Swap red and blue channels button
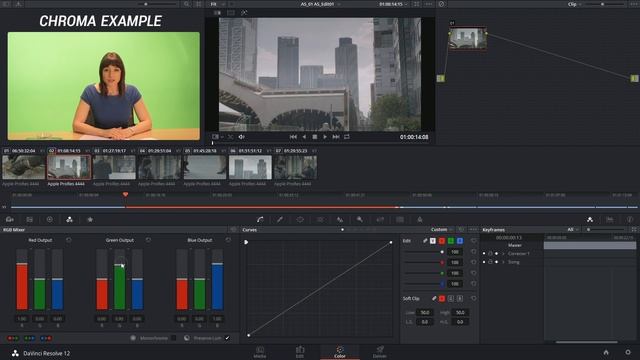Image resolution: width=640 pixels, height=360 pixels. click(46, 338)
